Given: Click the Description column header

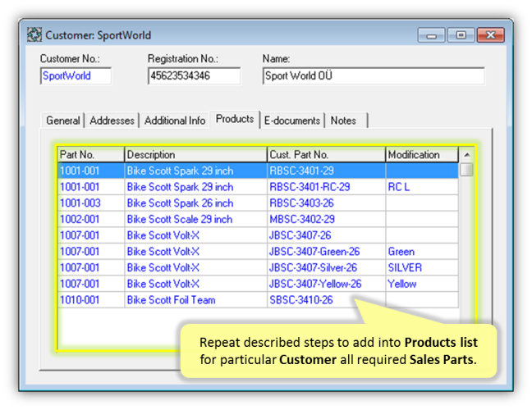Looking at the screenshot, I should pyautogui.click(x=195, y=155).
